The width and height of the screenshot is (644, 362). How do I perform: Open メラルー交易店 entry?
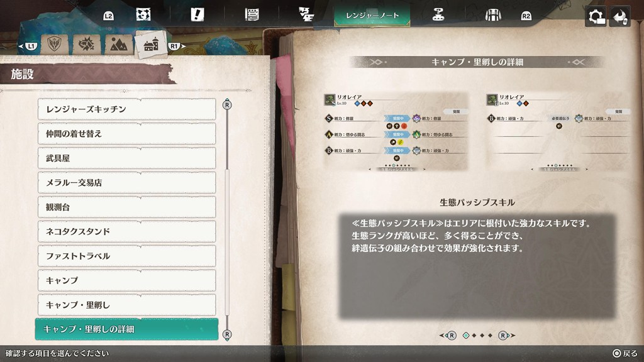coord(126,183)
